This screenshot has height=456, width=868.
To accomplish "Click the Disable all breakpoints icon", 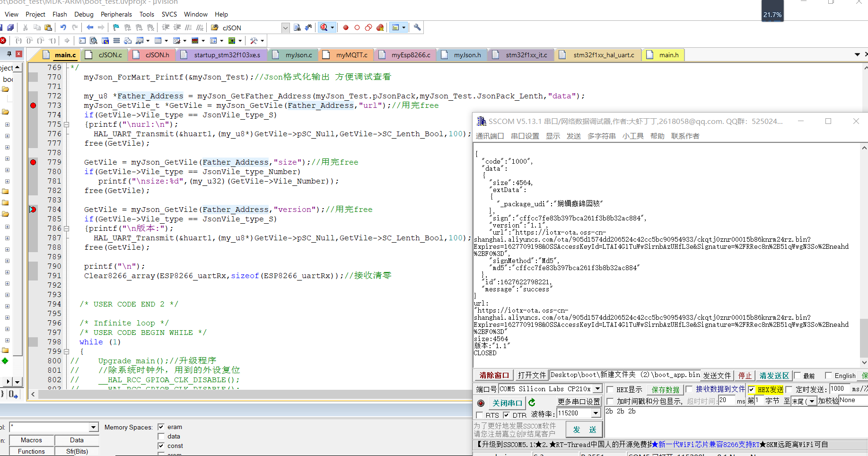I will click(x=368, y=27).
